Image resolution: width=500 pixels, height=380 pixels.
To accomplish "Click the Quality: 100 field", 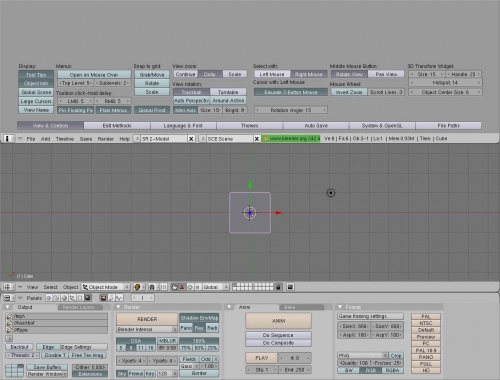I will pos(353,363).
